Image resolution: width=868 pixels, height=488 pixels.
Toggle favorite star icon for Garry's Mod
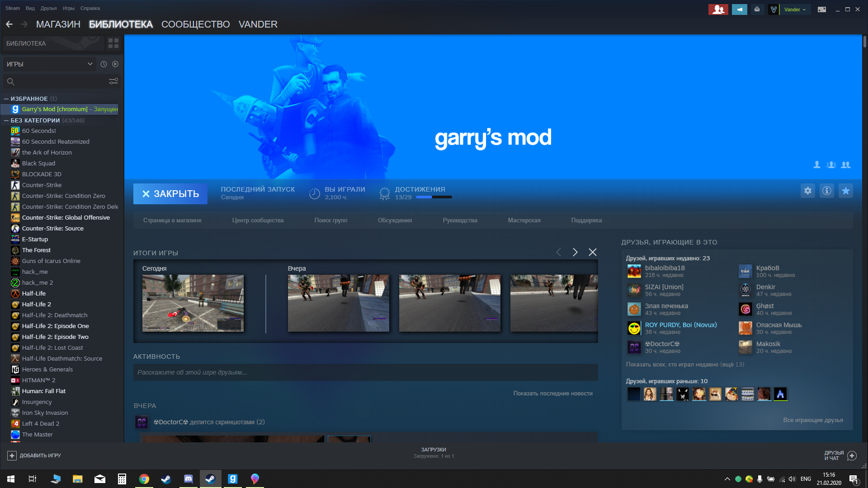pyautogui.click(x=846, y=191)
